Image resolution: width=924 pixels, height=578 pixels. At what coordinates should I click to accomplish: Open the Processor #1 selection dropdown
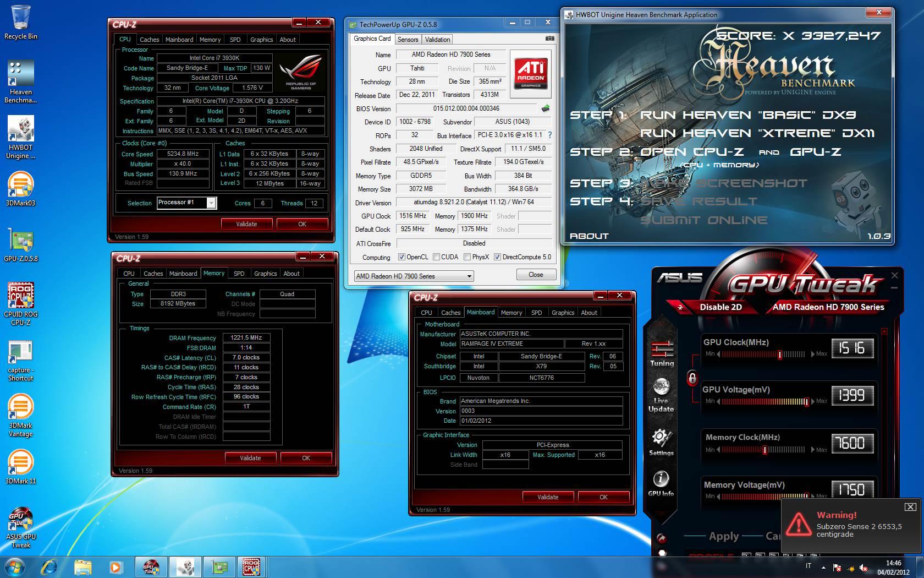tap(211, 203)
